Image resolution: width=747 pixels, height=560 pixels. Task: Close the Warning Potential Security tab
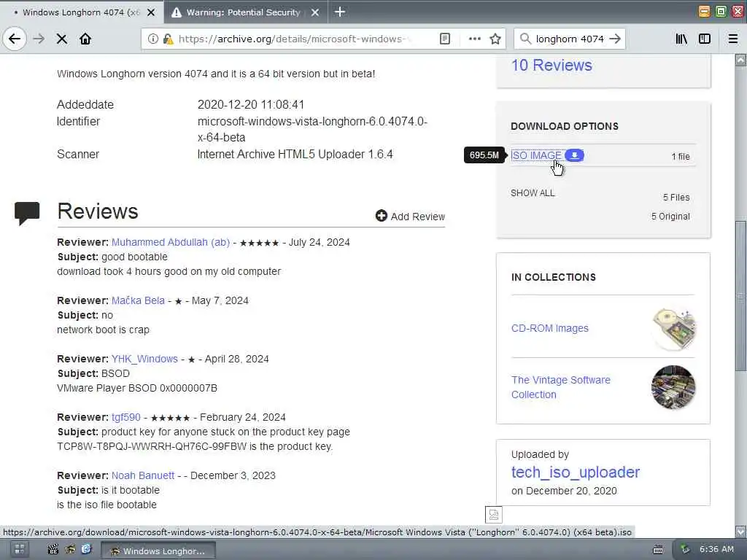[315, 12]
